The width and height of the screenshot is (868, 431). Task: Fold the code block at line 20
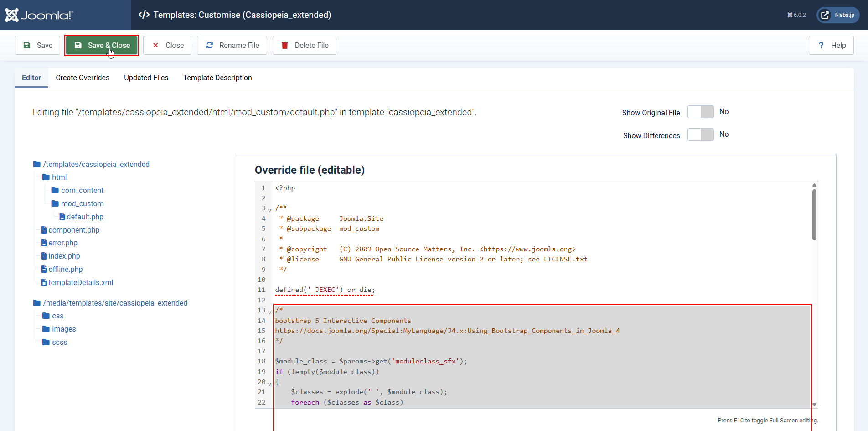tap(269, 384)
